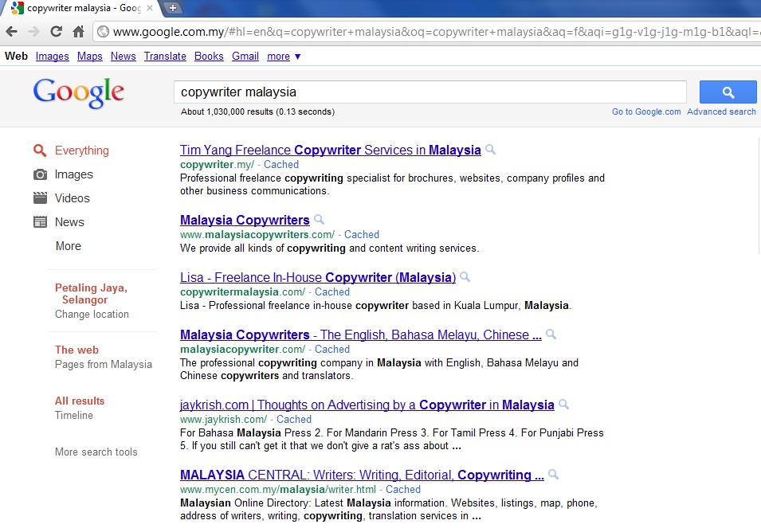Open a new tab with the plus button
This screenshot has width=761, height=532.
point(172,8)
